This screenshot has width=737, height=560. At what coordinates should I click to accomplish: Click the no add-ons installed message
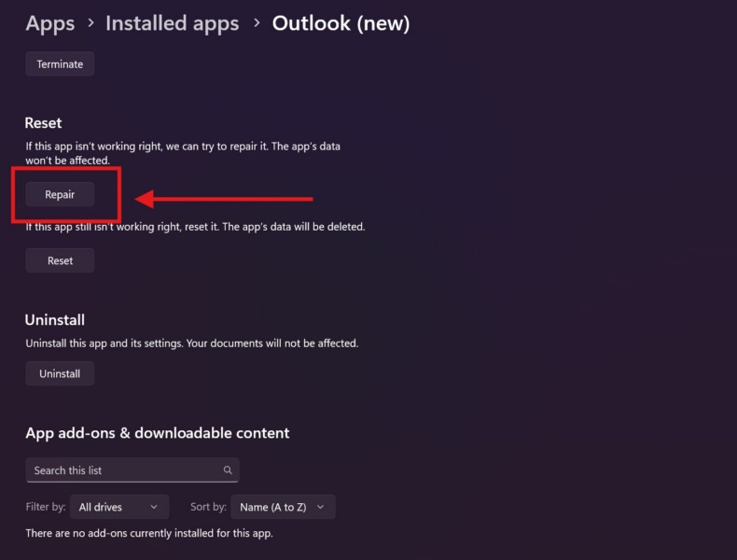[149, 534]
